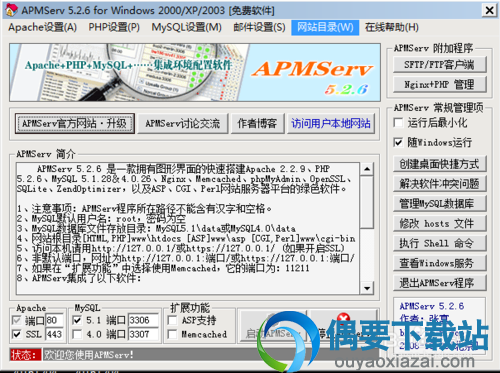Click 启动APMServ button
500x373 pixels.
(x=273, y=327)
